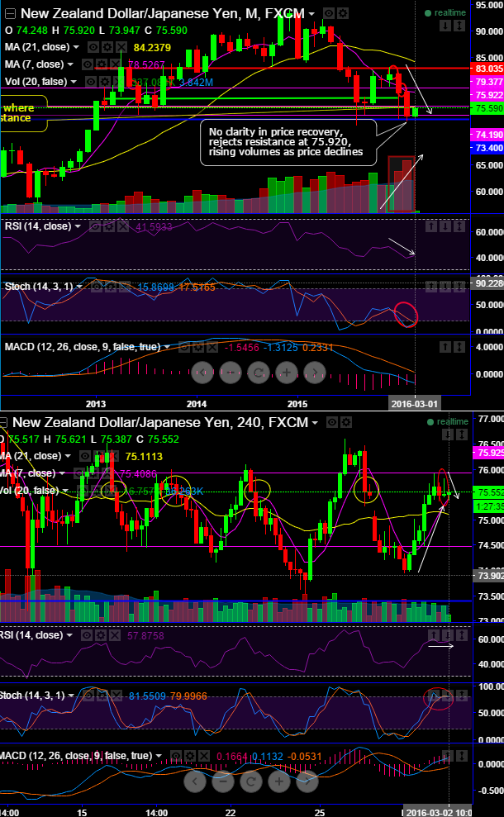This screenshot has height=817, width=504.
Task: Open Vol (20, false) settings in monthly chart
Action: click(105, 82)
